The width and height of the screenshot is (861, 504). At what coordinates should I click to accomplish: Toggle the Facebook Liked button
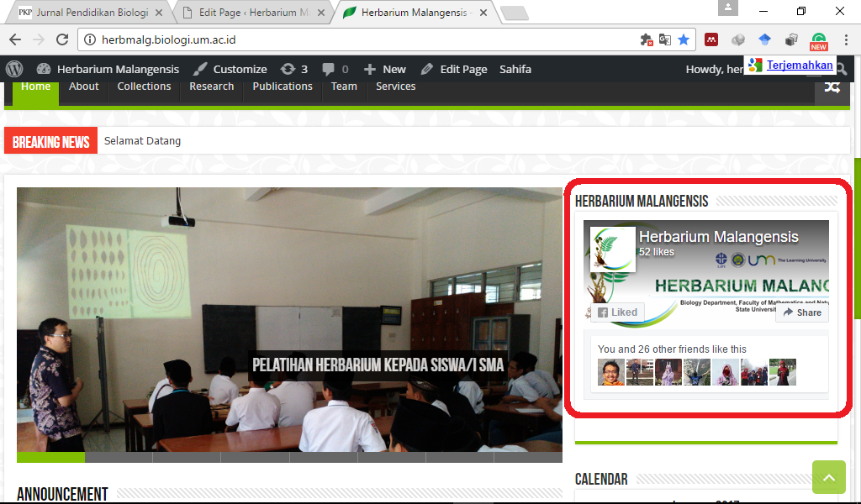[x=618, y=312]
